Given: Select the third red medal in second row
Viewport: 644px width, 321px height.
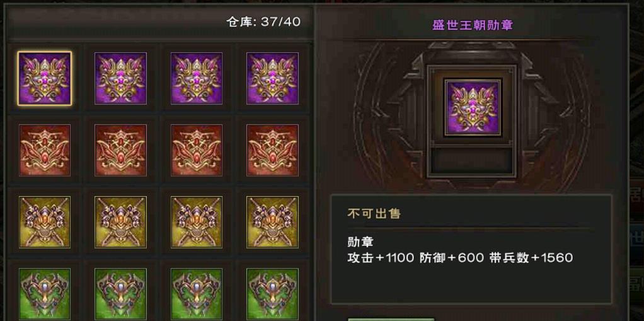Looking at the screenshot, I should [197, 151].
